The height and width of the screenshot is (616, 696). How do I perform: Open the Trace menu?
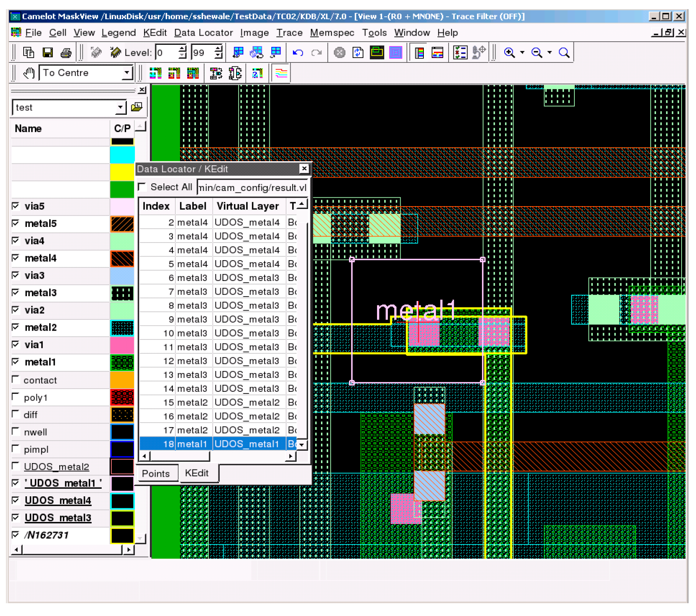(289, 33)
